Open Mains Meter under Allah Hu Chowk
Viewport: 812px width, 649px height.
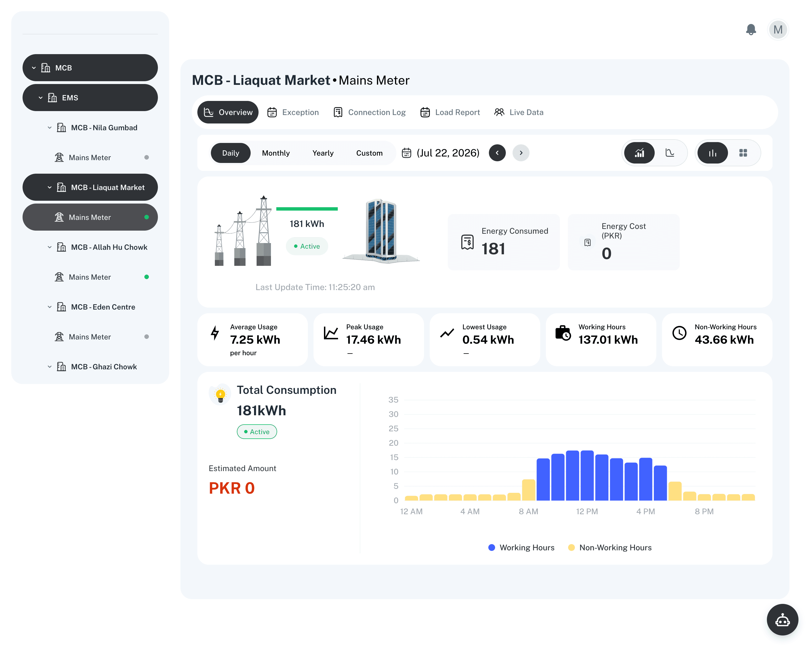pyautogui.click(x=90, y=277)
